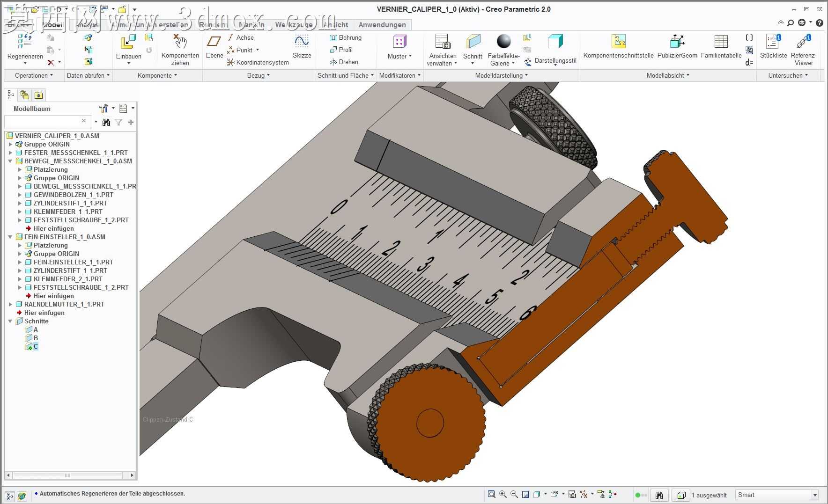
Task: Click the model tree binoculars search icon
Action: tap(106, 123)
